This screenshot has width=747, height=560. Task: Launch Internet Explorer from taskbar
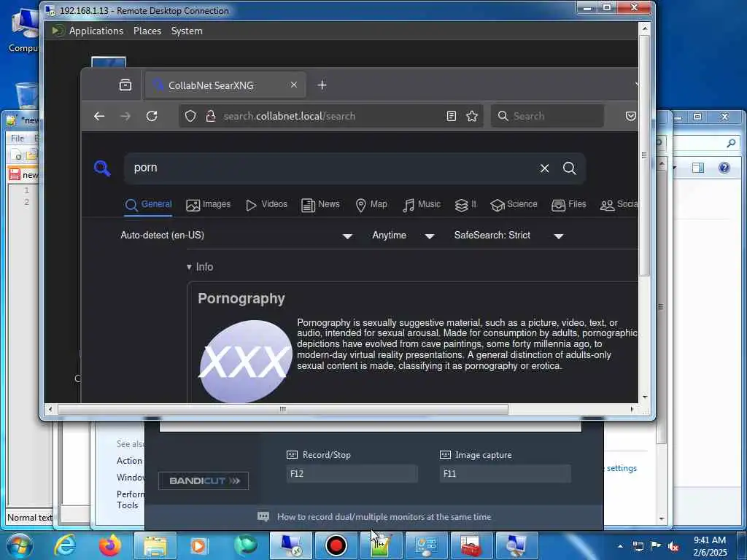(65, 545)
